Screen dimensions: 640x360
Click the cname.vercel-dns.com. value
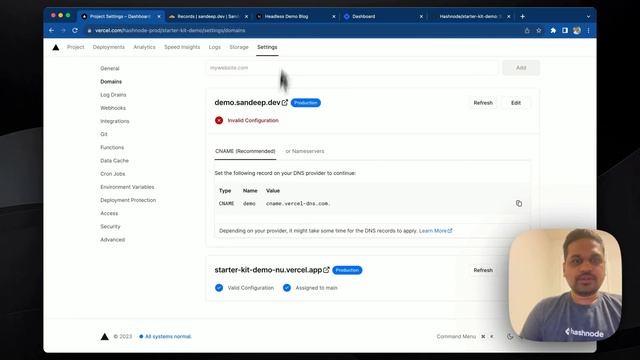pyautogui.click(x=298, y=203)
